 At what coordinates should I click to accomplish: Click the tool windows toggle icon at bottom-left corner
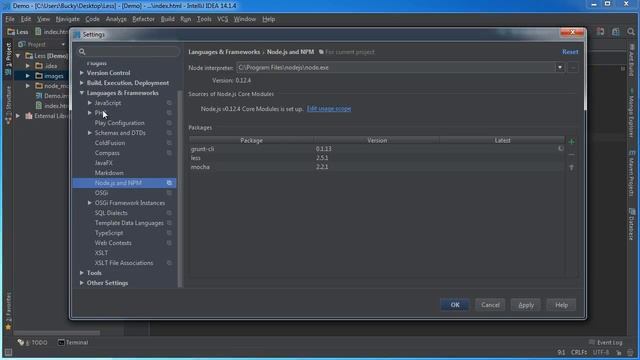coord(8,352)
